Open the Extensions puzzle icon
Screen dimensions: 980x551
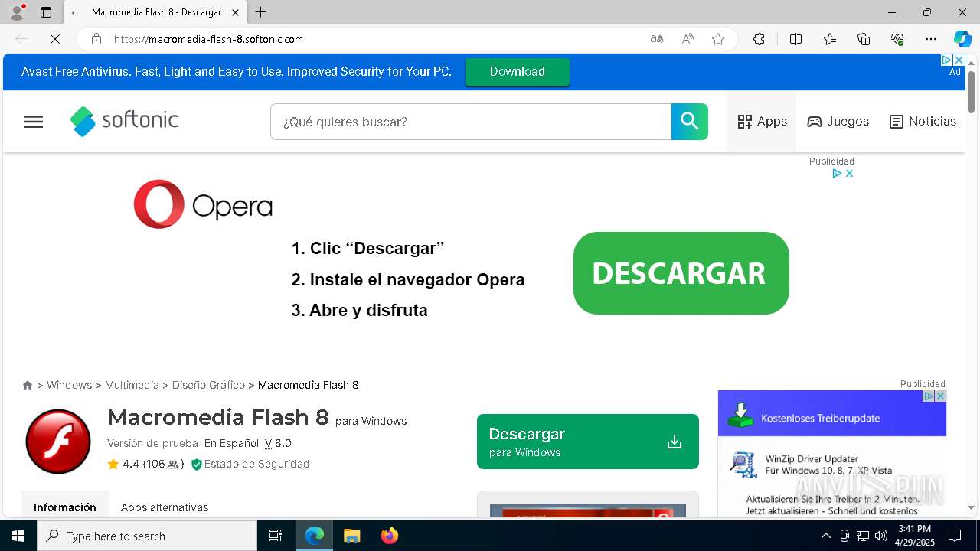pos(759,39)
